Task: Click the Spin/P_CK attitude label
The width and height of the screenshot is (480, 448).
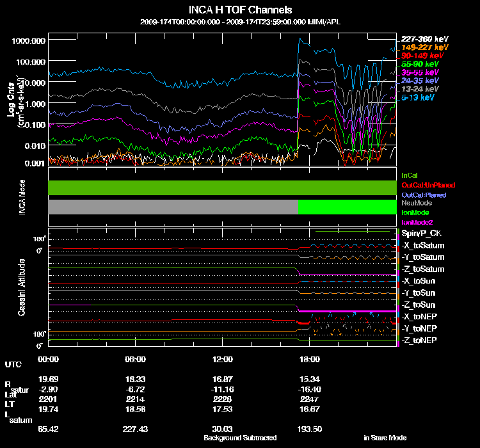Action: pyautogui.click(x=422, y=234)
